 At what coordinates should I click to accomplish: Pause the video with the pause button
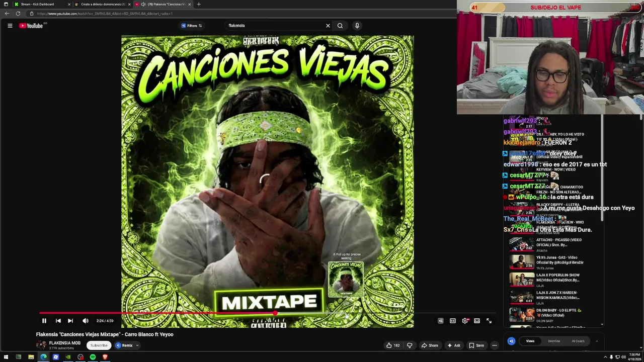coord(44,321)
